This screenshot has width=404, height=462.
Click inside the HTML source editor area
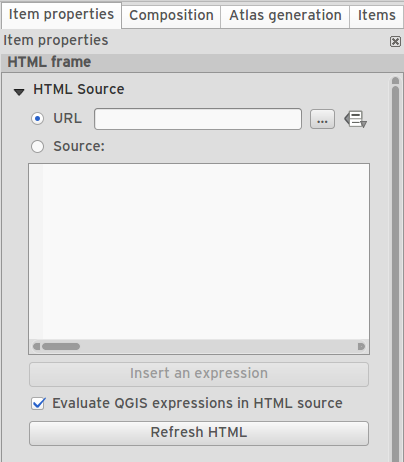tap(199, 252)
